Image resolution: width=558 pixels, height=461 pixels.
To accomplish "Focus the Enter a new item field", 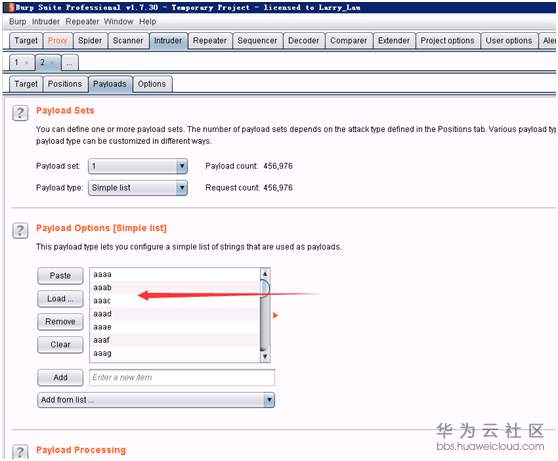I will pos(182,377).
